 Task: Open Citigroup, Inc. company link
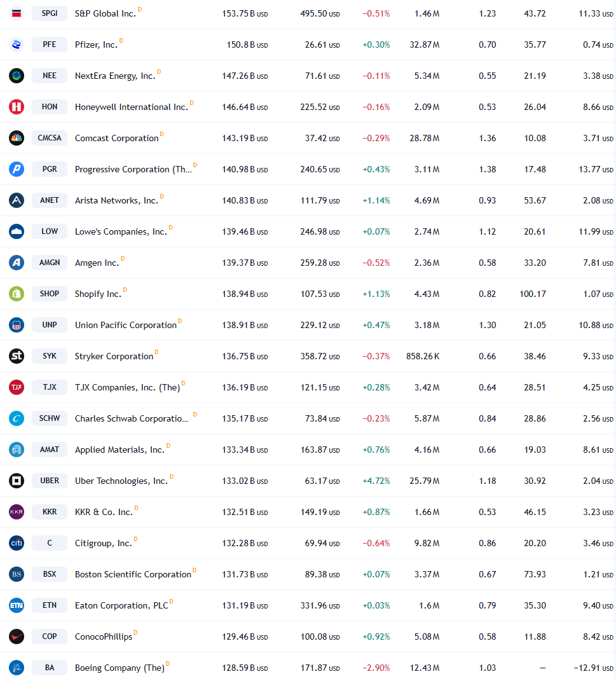point(104,543)
